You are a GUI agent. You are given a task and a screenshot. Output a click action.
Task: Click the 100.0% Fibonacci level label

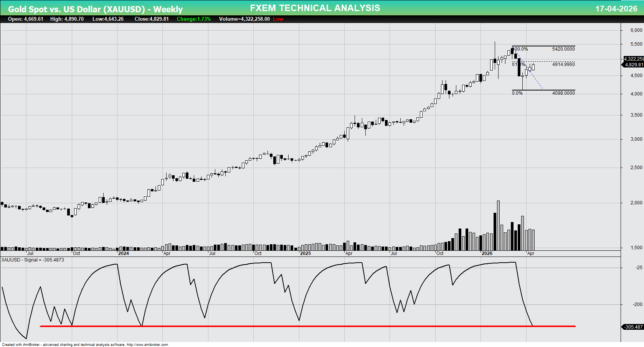click(x=520, y=49)
